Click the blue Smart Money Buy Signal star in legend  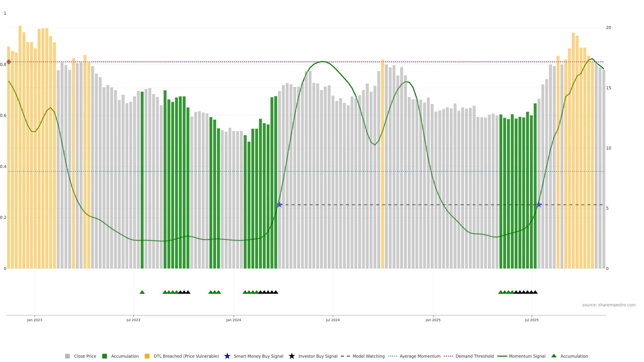(x=227, y=356)
